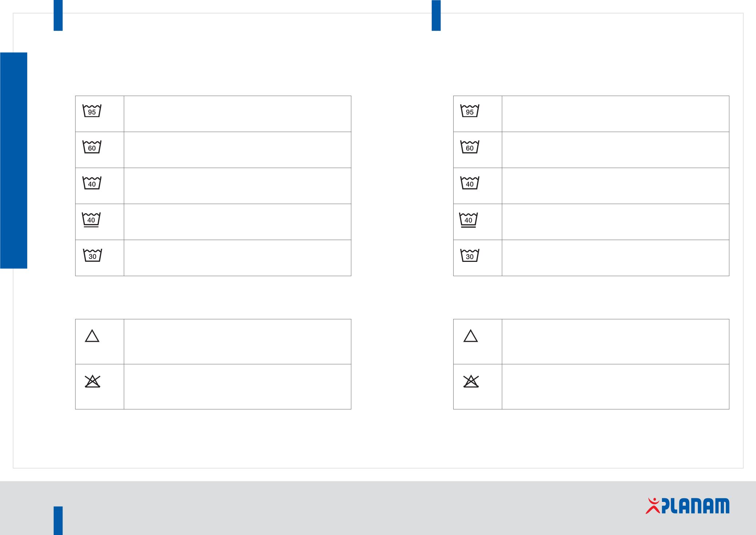Click the blue marker above the left page
This screenshot has width=756, height=535.
click(58, 15)
